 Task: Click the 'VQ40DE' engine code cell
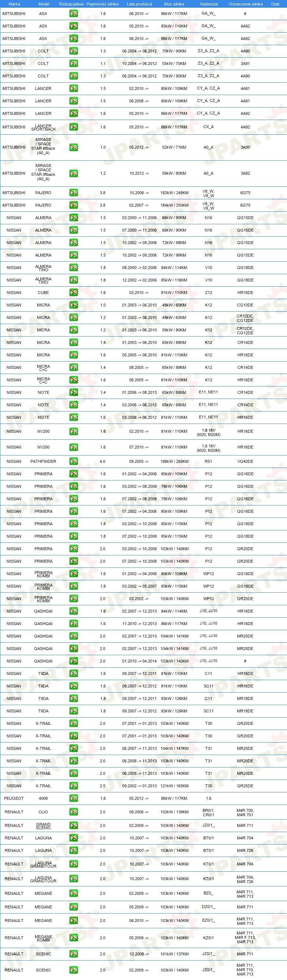[245, 462]
